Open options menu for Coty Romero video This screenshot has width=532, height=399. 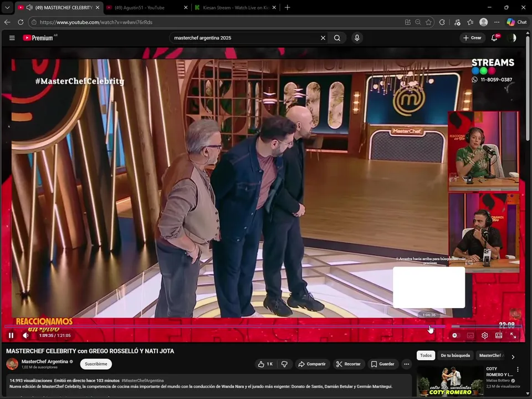click(x=518, y=369)
